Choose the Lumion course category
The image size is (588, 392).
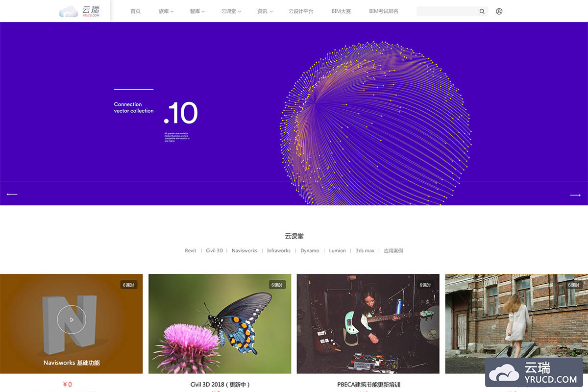tap(337, 250)
